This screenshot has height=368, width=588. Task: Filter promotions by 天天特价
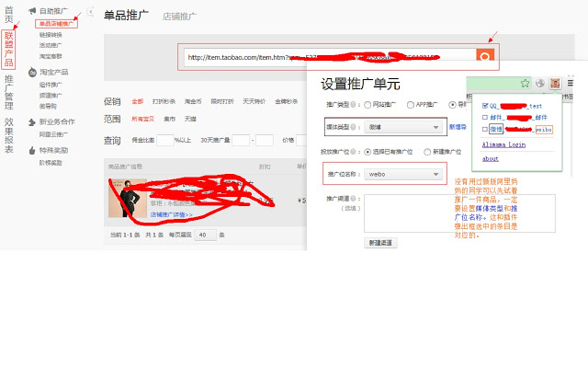pos(254,101)
